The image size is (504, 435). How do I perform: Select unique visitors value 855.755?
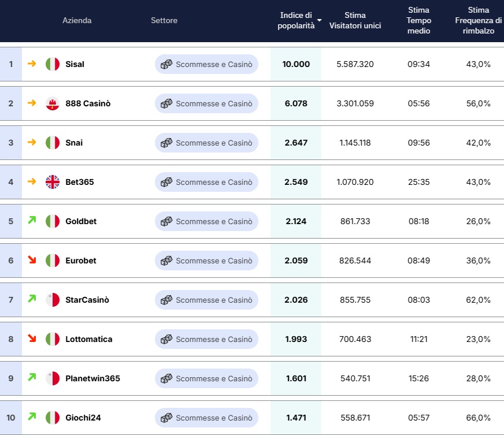tap(355, 300)
